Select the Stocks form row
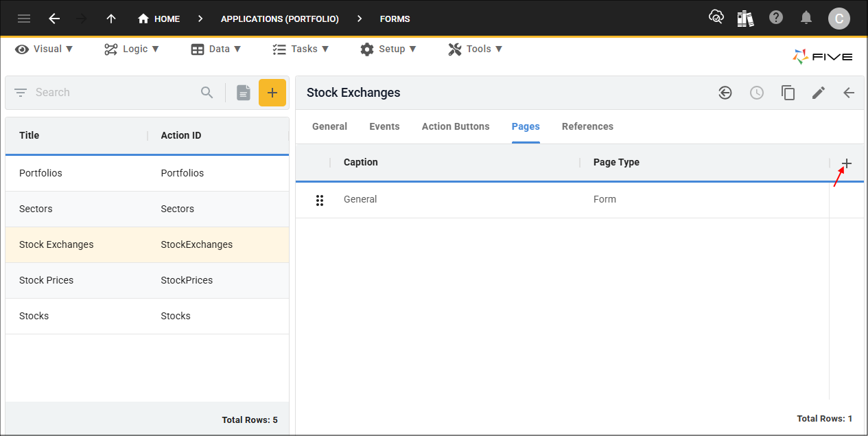 [x=147, y=316]
